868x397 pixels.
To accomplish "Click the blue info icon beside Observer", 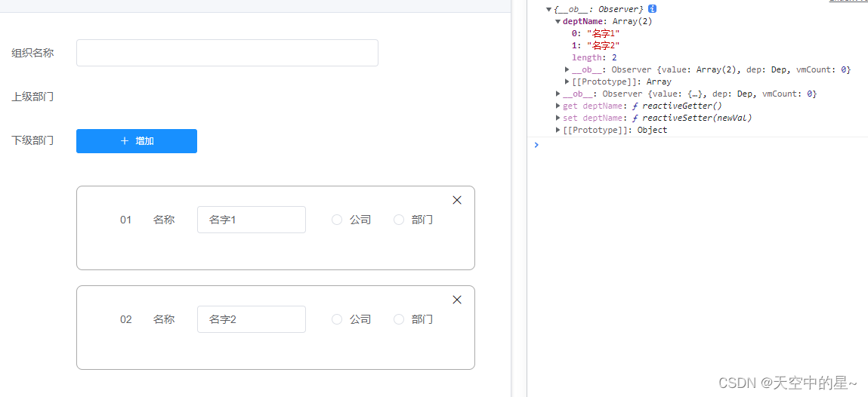I will pos(652,9).
